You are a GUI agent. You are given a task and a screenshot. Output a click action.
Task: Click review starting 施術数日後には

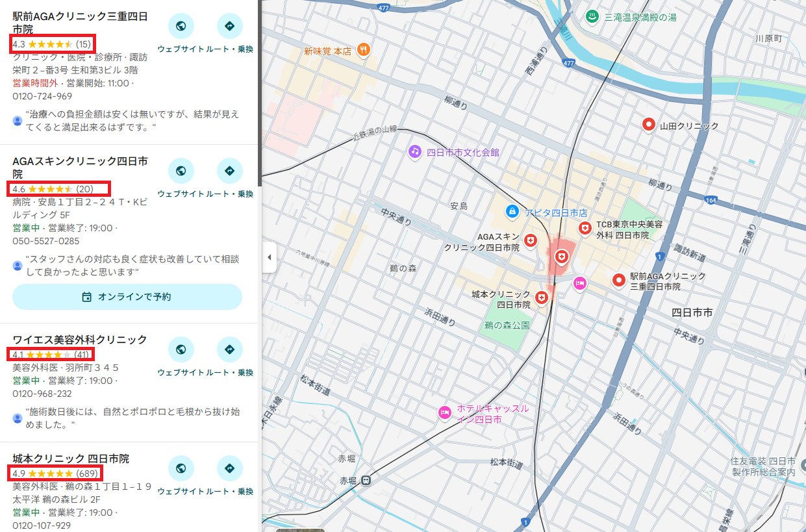click(132, 418)
